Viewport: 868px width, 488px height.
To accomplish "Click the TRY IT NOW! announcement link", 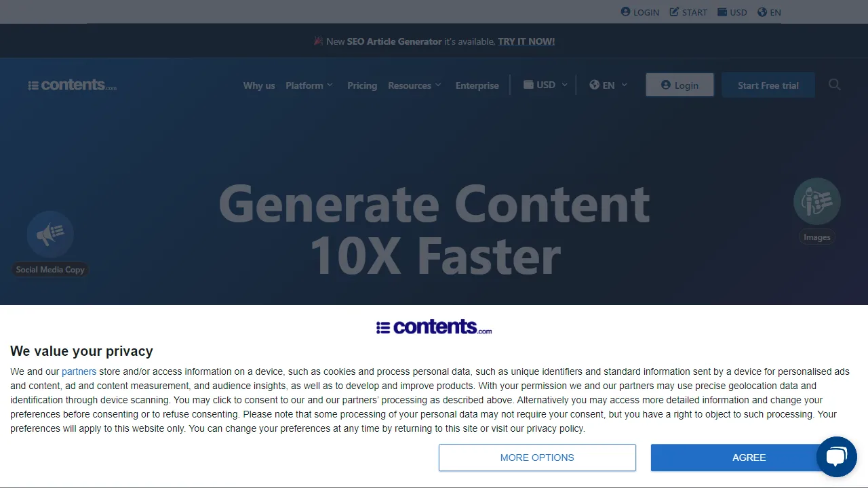I will click(526, 41).
